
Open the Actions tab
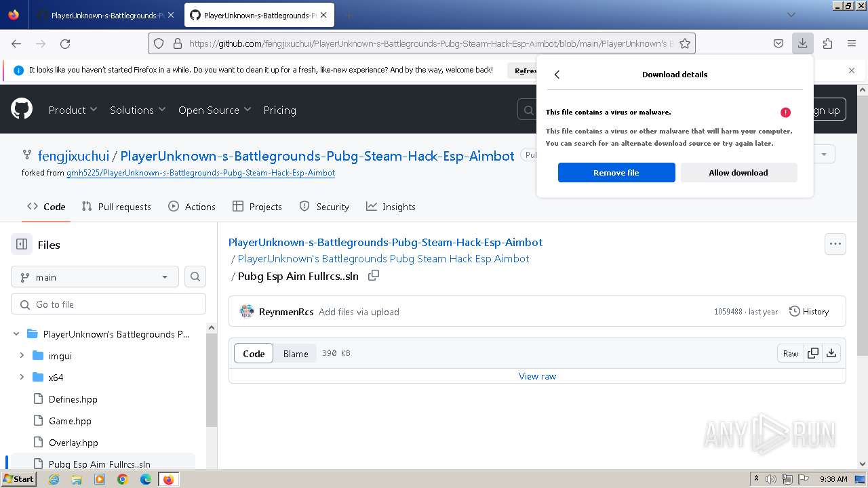[x=192, y=207]
